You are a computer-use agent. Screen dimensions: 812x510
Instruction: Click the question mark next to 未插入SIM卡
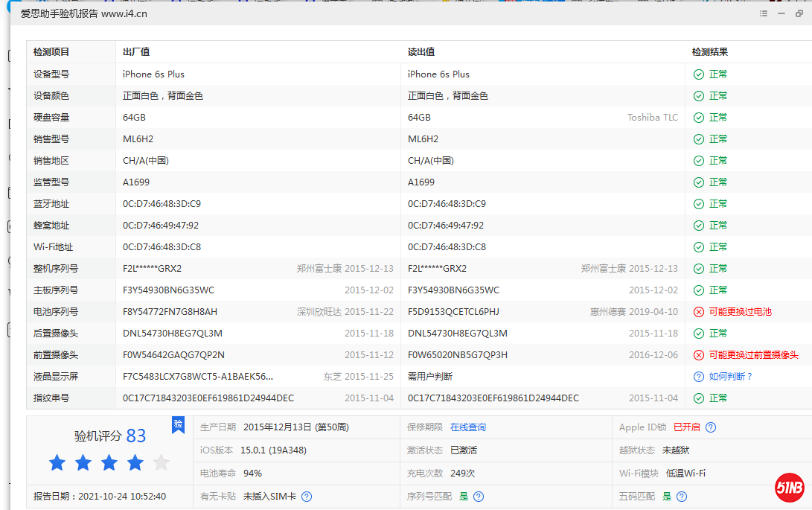coord(307,497)
